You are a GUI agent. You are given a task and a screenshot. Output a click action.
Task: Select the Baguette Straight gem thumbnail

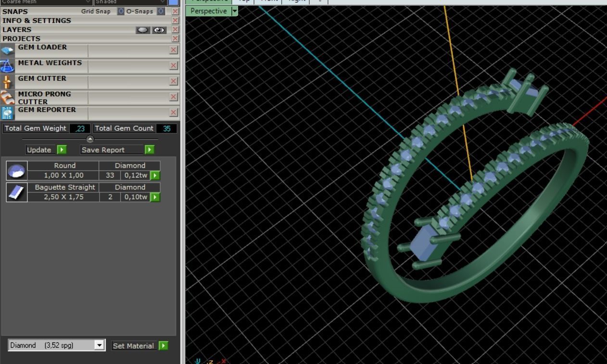point(16,192)
